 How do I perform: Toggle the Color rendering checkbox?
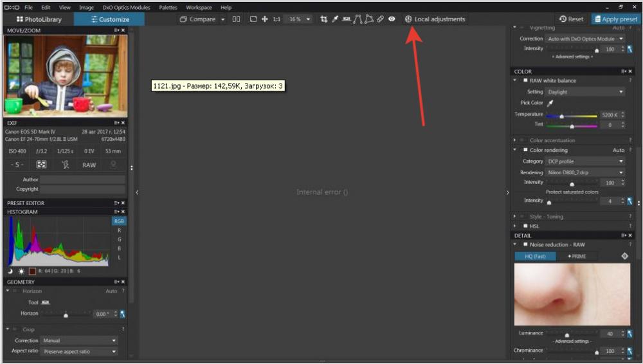pyautogui.click(x=525, y=150)
